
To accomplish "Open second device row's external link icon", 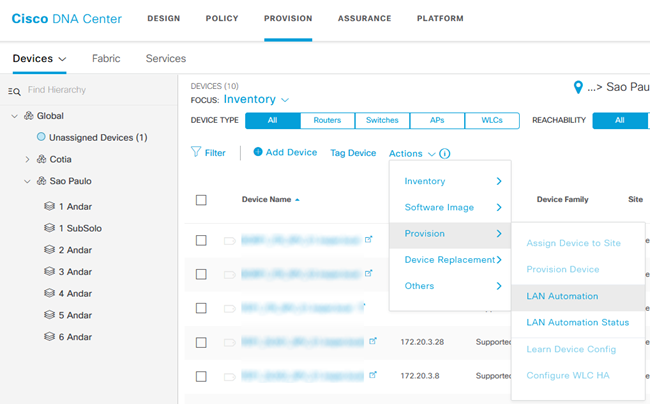I will click(x=369, y=273).
